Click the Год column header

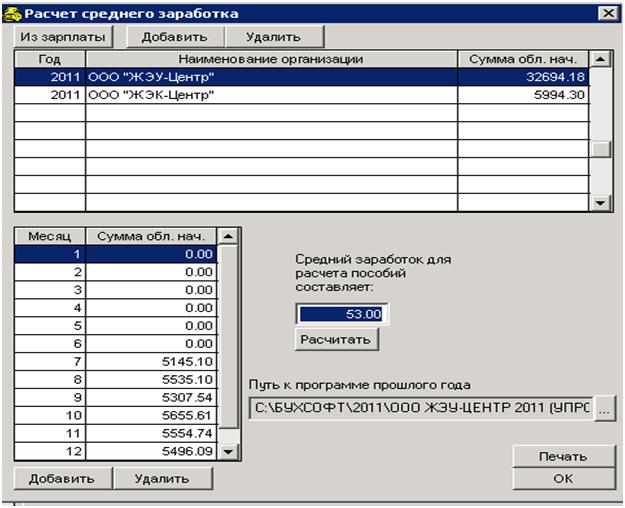click(49, 59)
